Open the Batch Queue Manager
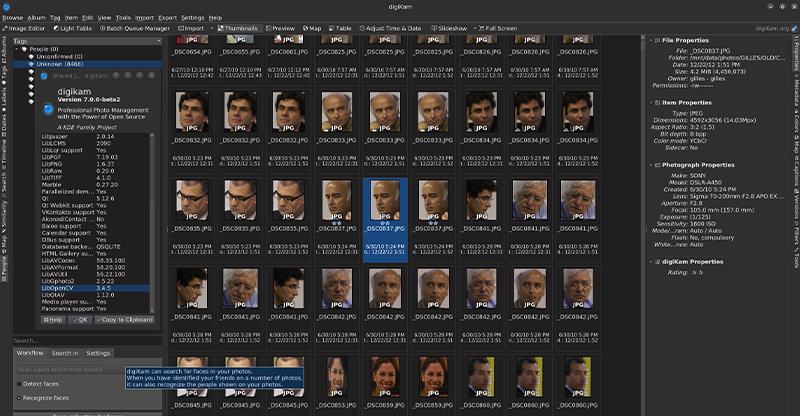 pyautogui.click(x=136, y=28)
